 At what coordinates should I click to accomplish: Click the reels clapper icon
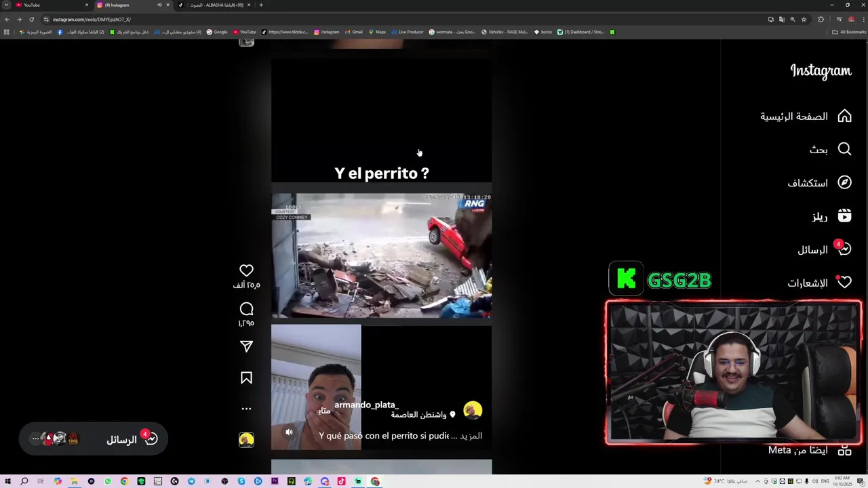coord(844,216)
